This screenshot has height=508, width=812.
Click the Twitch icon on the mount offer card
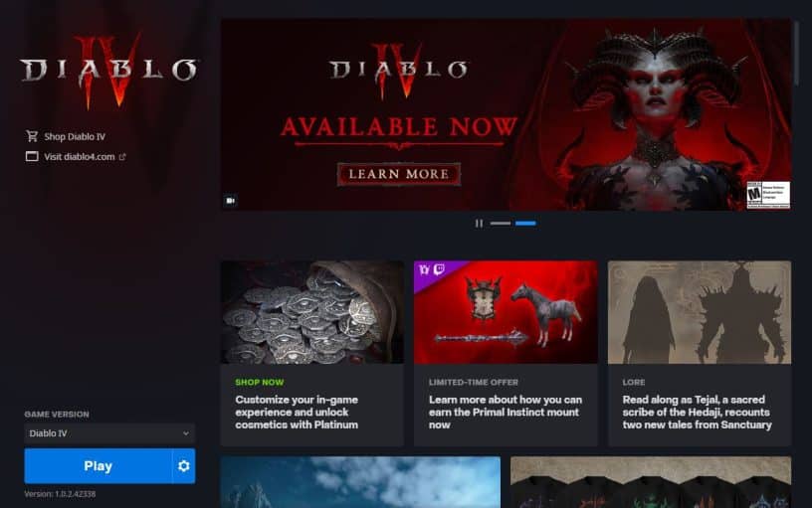pyautogui.click(x=439, y=269)
